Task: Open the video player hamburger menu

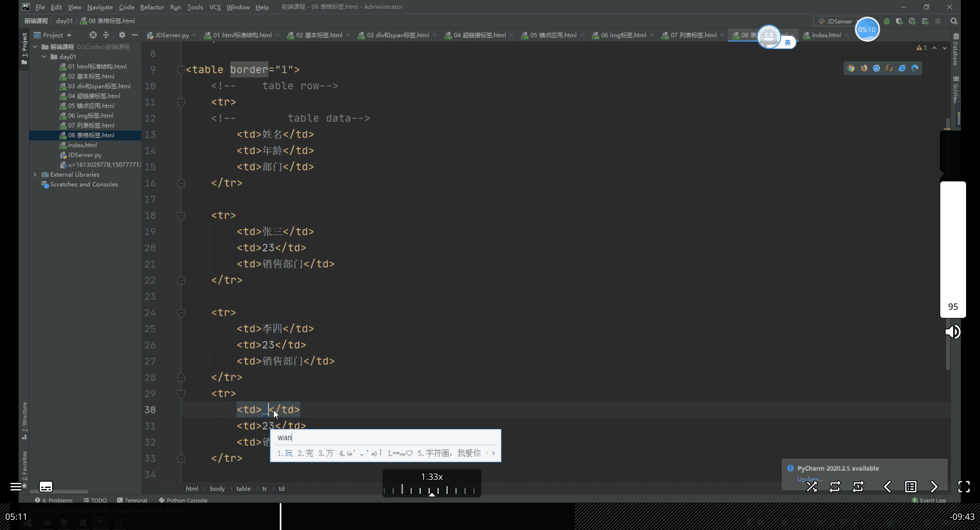Action: coord(16,487)
